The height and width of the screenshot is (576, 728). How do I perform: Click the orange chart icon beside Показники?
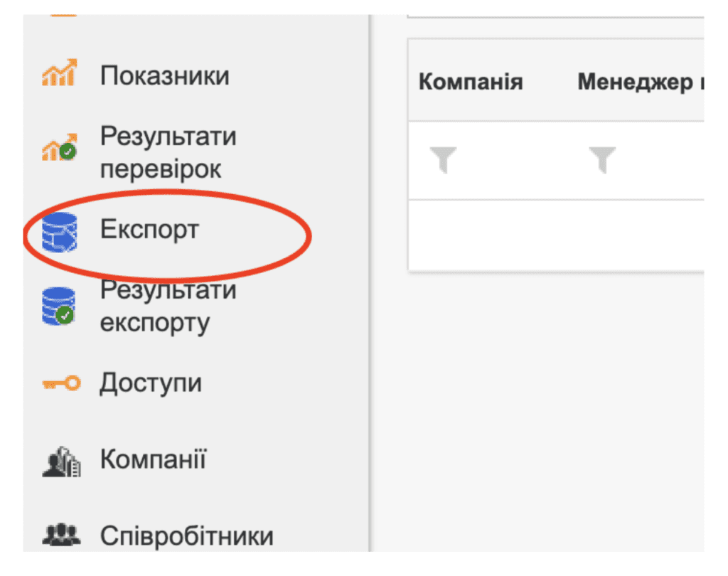(60, 73)
